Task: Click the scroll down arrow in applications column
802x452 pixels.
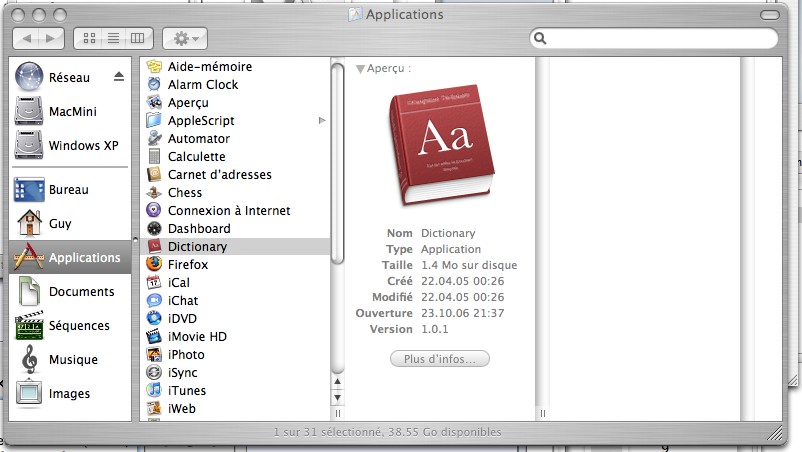Action: pyautogui.click(x=338, y=397)
